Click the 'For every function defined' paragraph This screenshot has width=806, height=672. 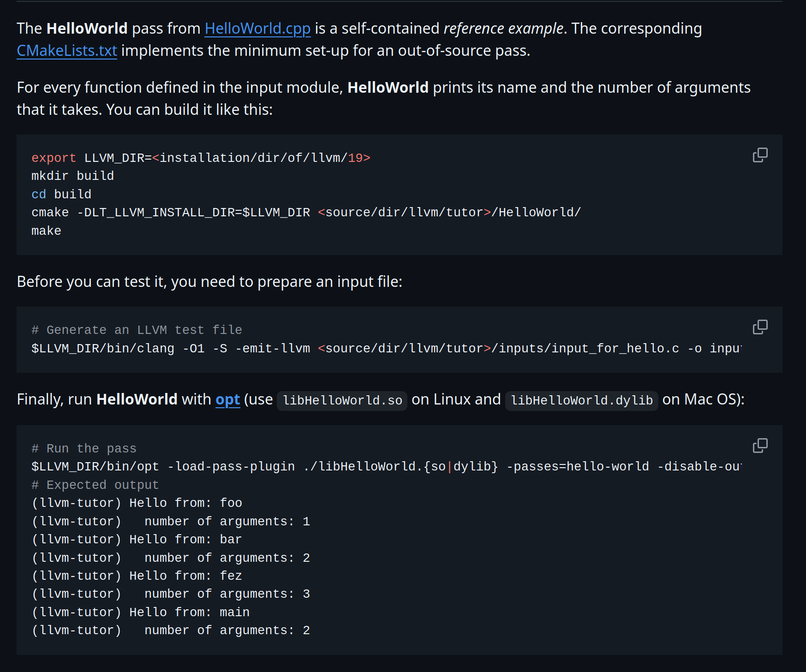click(383, 99)
